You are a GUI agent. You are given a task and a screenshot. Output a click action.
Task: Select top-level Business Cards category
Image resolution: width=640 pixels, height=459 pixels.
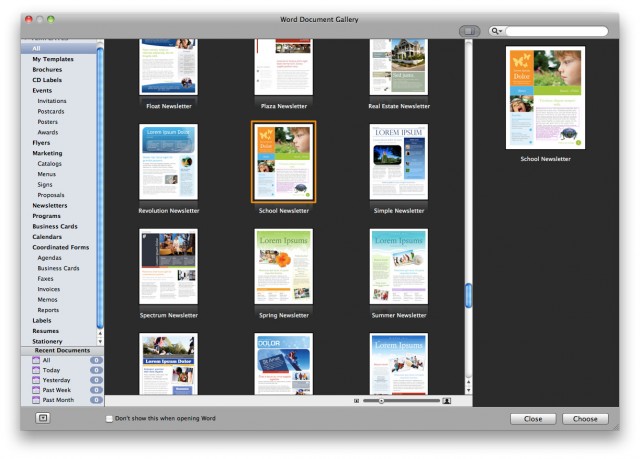55,226
